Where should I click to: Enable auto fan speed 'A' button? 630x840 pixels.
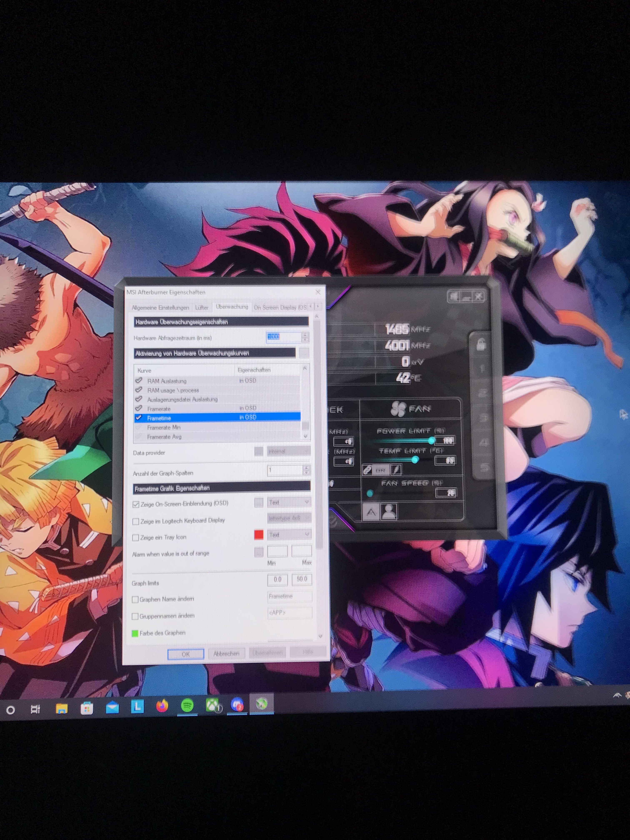[x=371, y=512]
